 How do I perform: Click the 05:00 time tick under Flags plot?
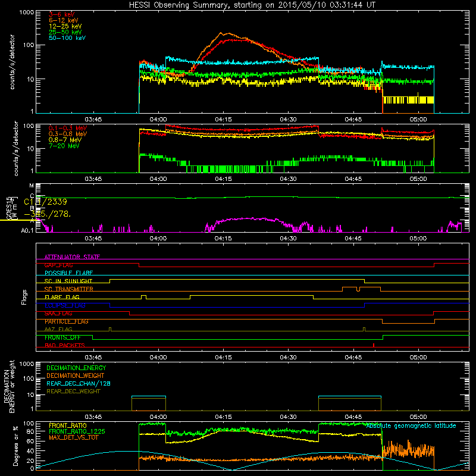pos(418,358)
